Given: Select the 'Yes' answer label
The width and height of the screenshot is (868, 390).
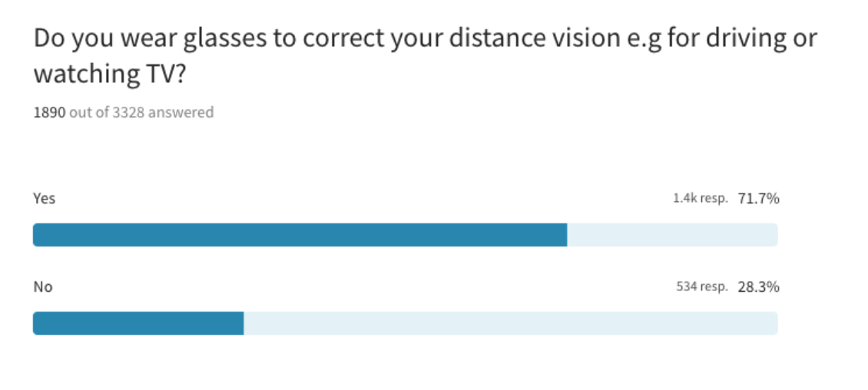Looking at the screenshot, I should (x=45, y=198).
